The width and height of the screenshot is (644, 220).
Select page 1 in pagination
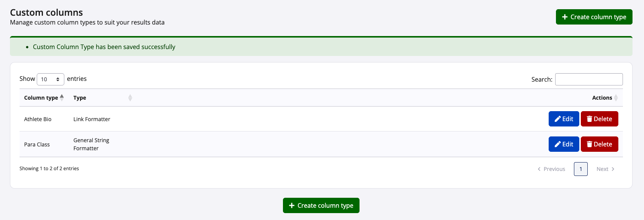pos(581,169)
